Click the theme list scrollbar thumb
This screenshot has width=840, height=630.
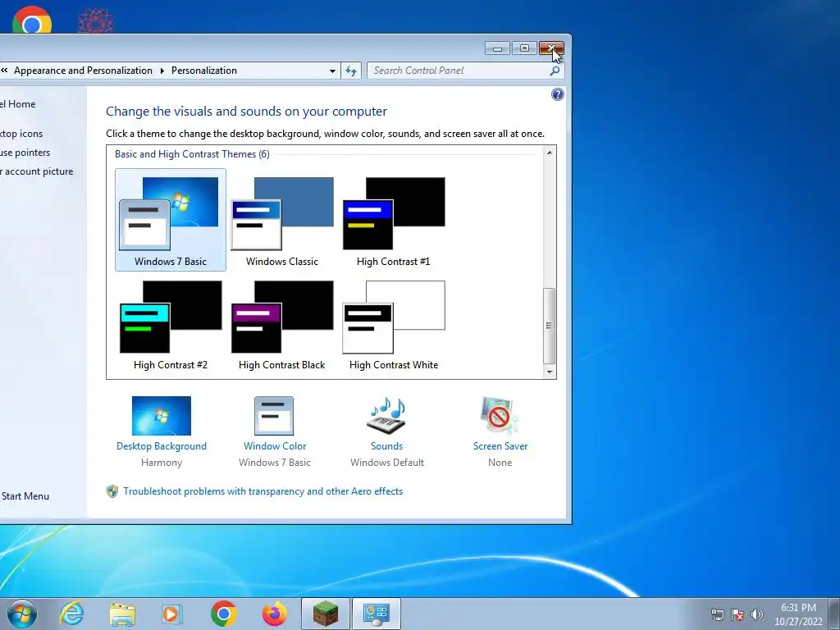pos(550,326)
